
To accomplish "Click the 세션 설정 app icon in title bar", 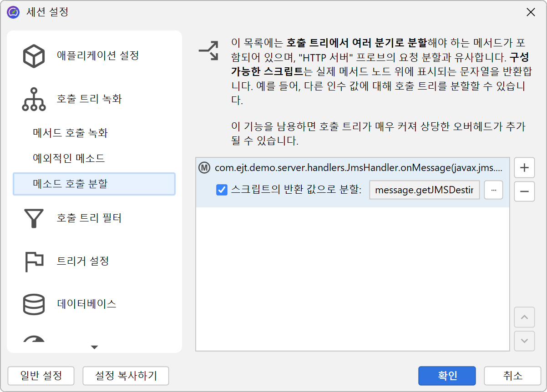I will [x=13, y=12].
